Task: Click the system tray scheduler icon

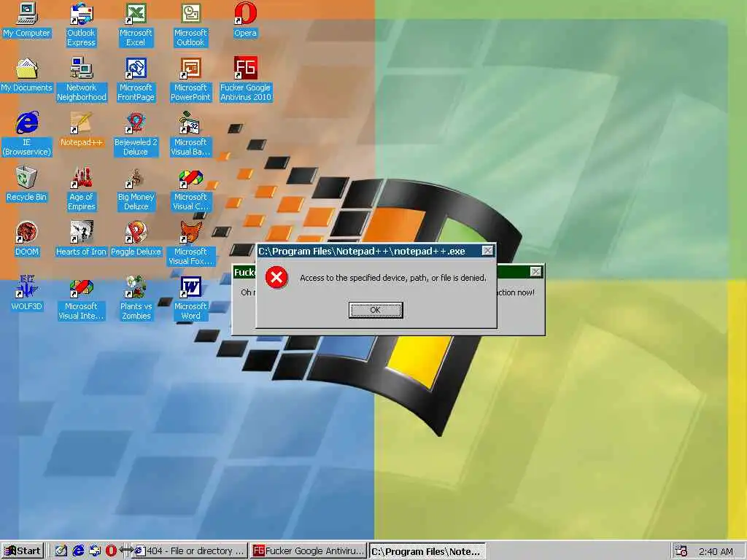Action: [x=681, y=551]
